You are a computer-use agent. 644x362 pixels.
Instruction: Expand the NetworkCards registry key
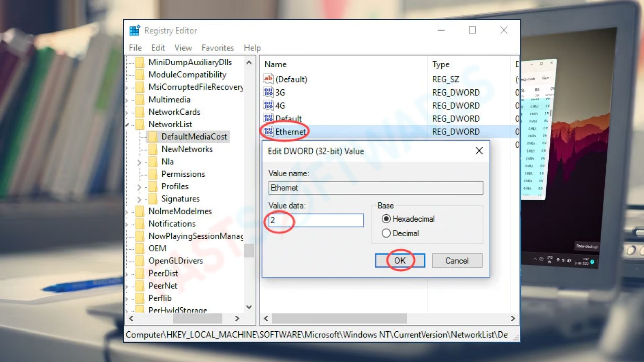127,113
